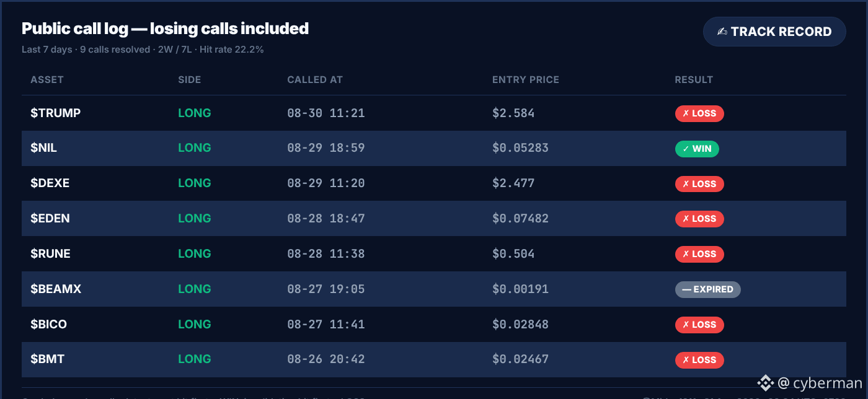Click the WIN badge for $NIL

point(697,149)
